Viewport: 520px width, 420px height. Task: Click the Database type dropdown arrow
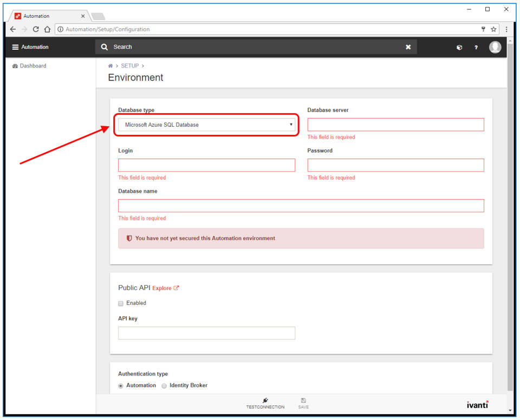click(x=291, y=124)
